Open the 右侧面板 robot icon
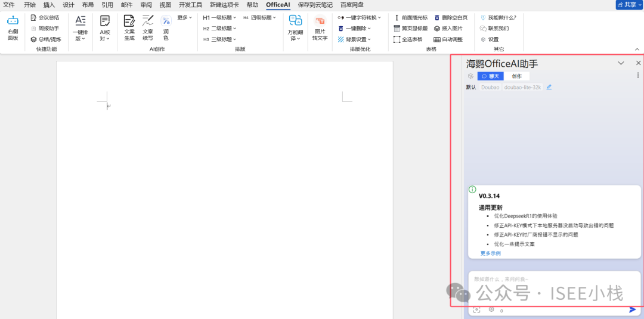The height and width of the screenshot is (319, 644). tap(13, 20)
